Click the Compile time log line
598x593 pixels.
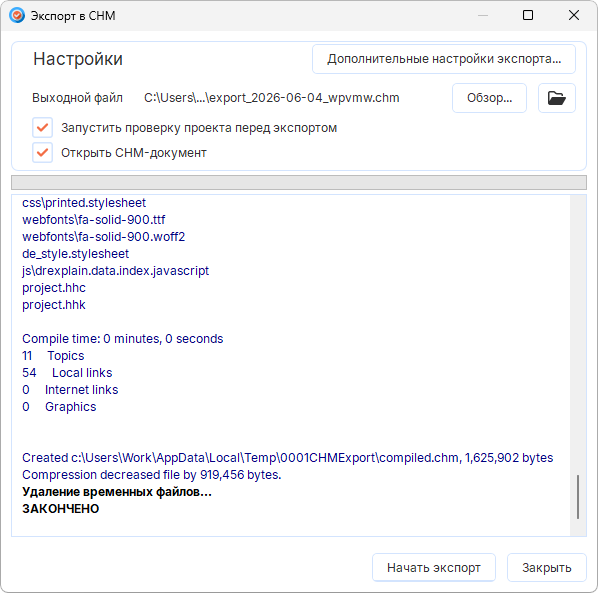122,339
